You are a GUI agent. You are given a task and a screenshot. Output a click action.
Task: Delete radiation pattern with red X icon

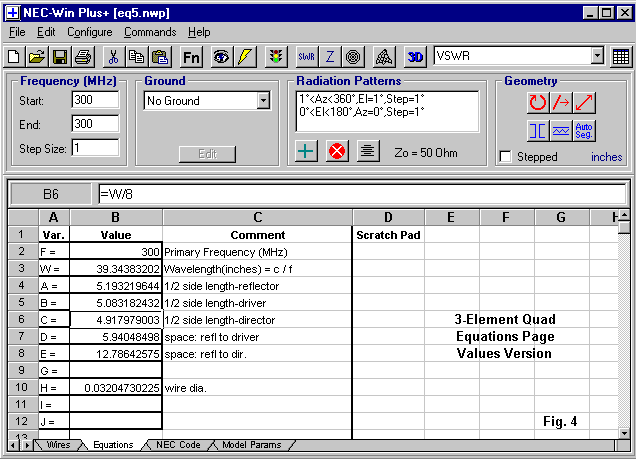point(337,151)
